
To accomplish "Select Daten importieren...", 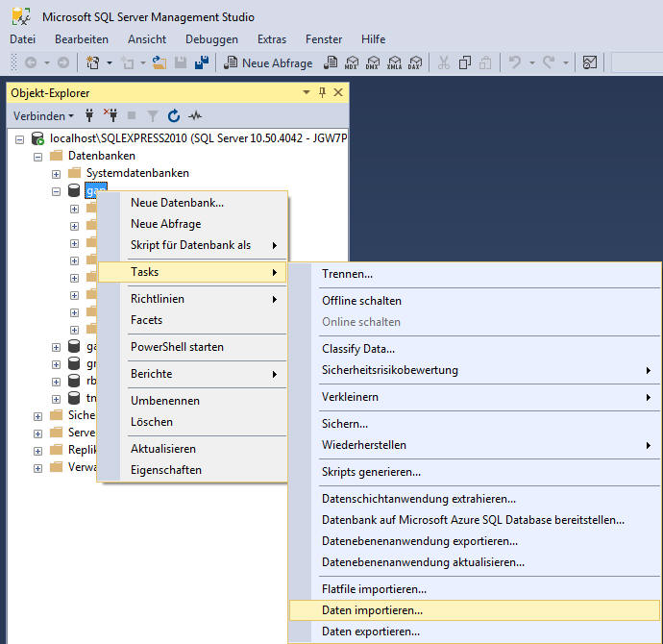I will 475,610.
